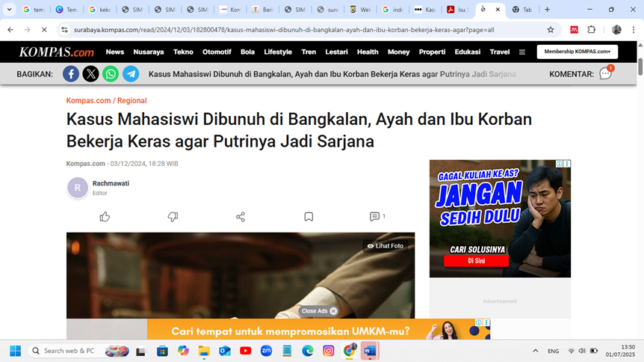Expand the browser tab search dropdown
This screenshot has width=644, height=362.
tap(10, 10)
